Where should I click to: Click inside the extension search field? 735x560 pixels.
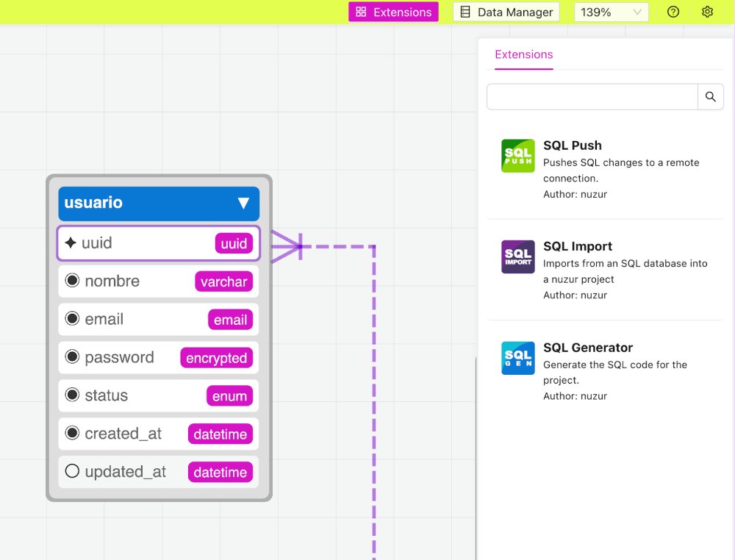[592, 96]
